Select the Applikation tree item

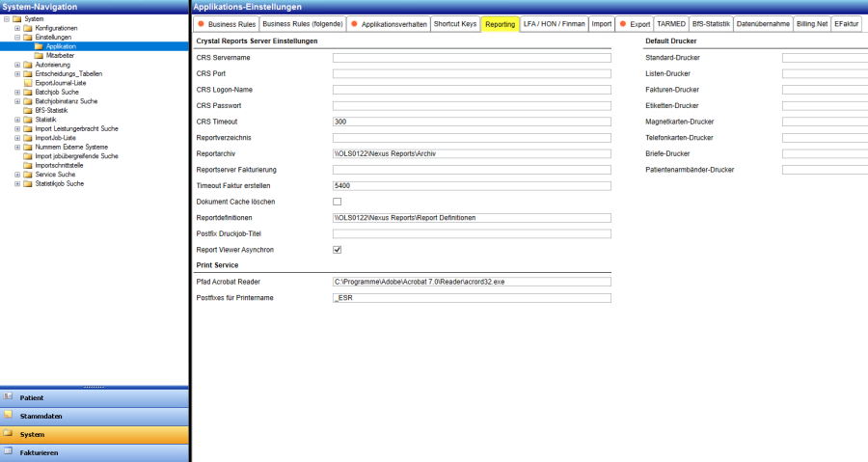[x=61, y=46]
